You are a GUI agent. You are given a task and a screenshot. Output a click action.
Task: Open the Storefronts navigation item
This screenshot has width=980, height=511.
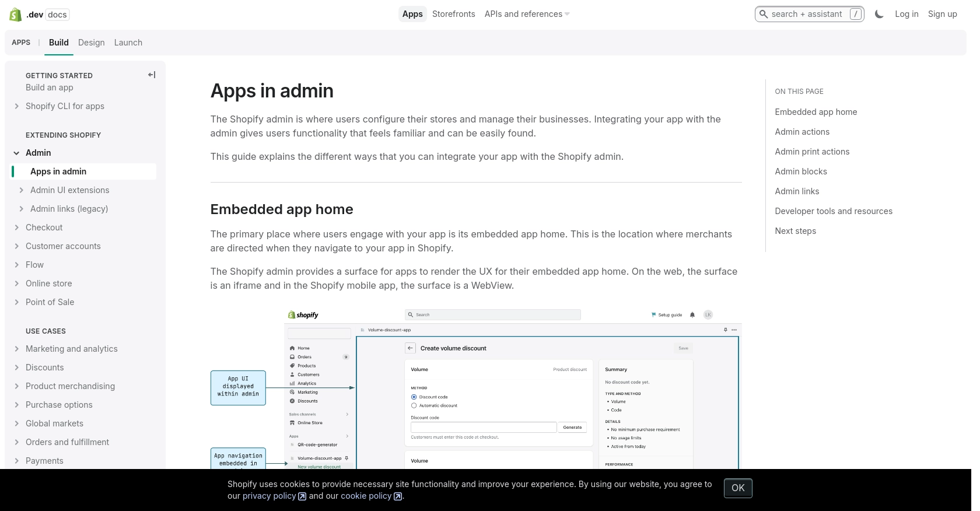(454, 14)
